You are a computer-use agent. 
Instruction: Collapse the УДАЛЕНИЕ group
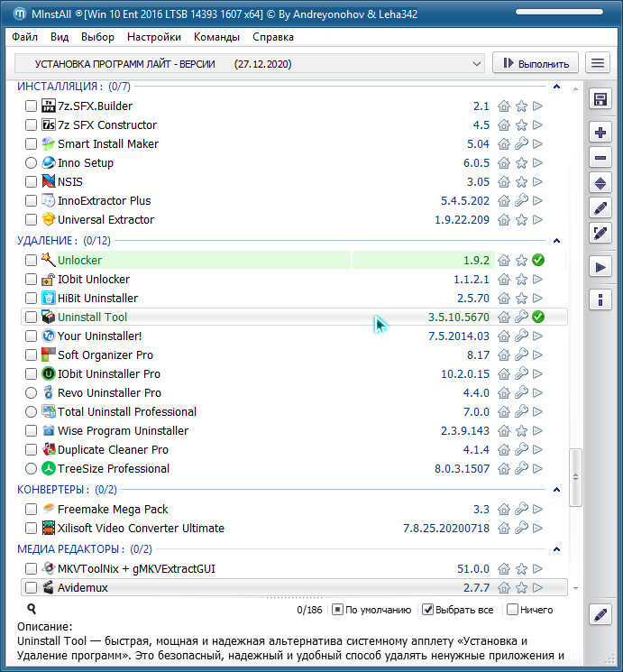[556, 241]
